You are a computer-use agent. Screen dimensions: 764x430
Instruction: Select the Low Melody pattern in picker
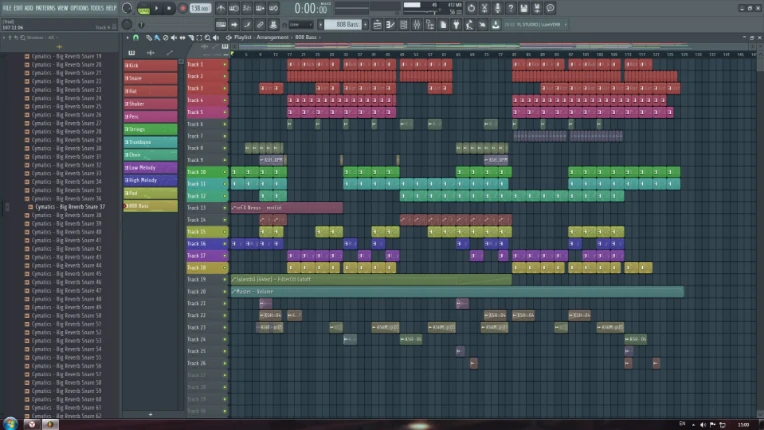point(150,168)
